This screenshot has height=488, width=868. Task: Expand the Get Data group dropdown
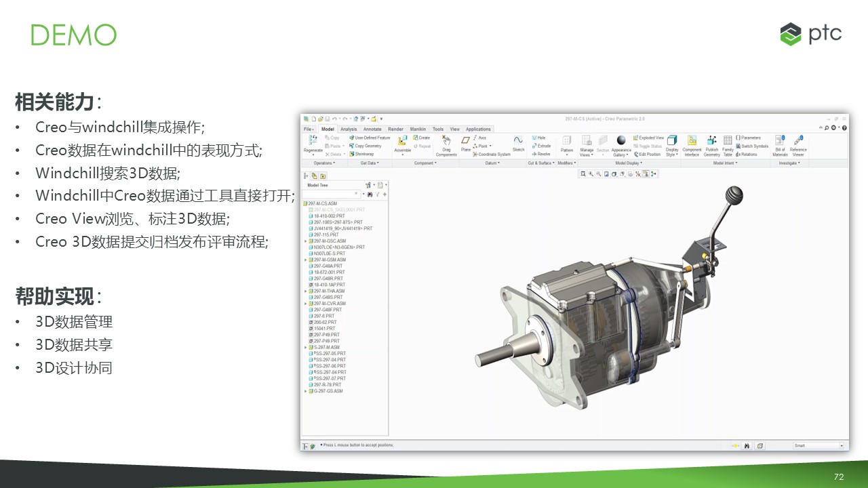click(x=370, y=163)
